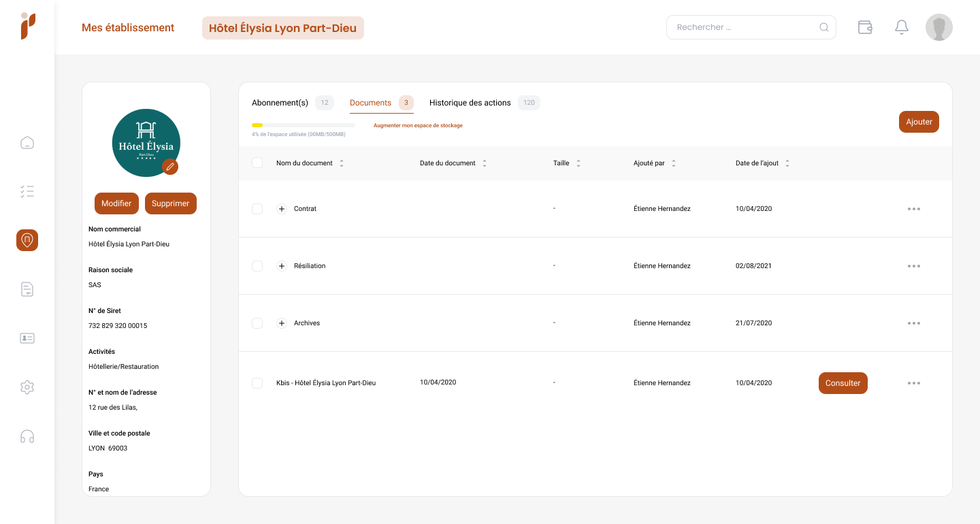980x524 pixels.
Task: Click Étienne Hernandez in the Contrat row
Action: (x=662, y=209)
